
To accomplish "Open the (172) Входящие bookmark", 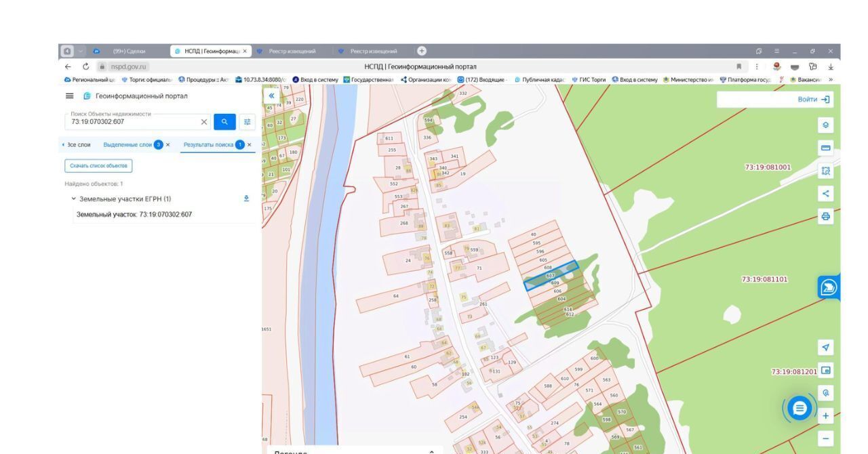I will pyautogui.click(x=483, y=79).
